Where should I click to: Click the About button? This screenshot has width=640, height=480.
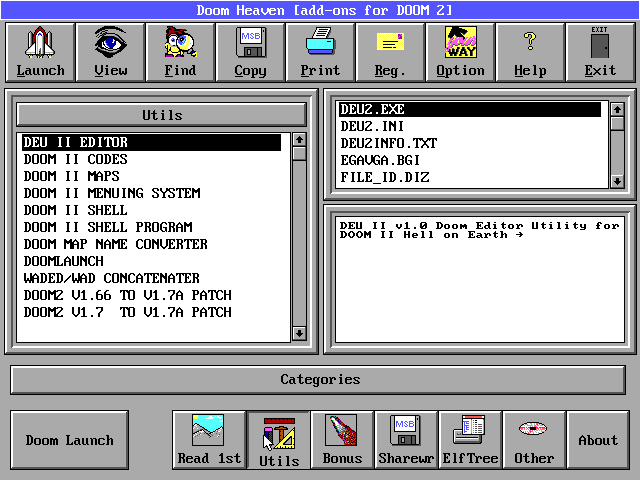598,440
